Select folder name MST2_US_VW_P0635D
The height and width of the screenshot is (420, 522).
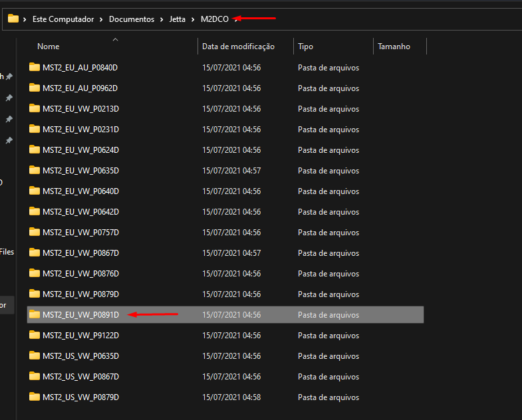80,356
